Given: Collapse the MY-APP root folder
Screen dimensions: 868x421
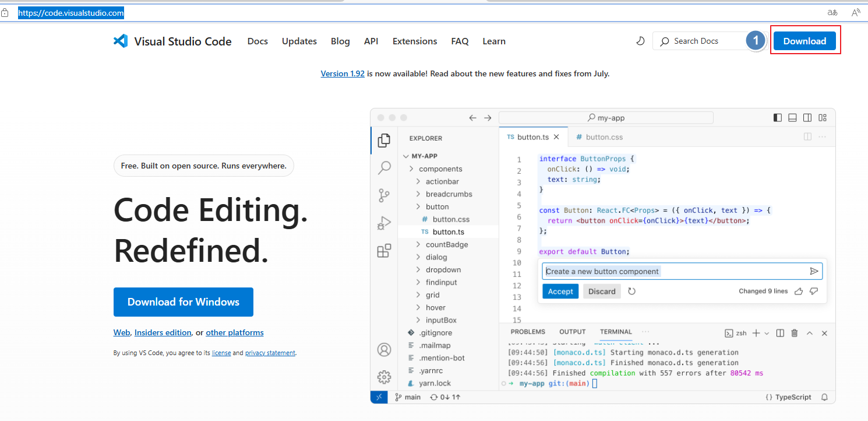Looking at the screenshot, I should click(406, 156).
